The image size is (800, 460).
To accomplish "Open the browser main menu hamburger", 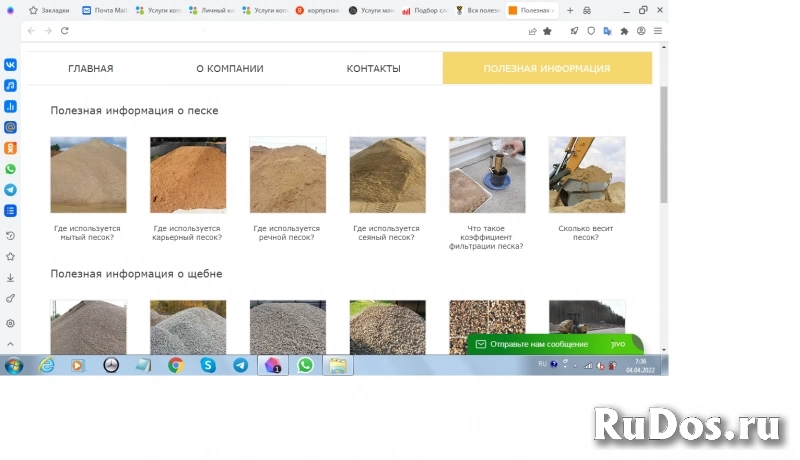I will [x=659, y=31].
